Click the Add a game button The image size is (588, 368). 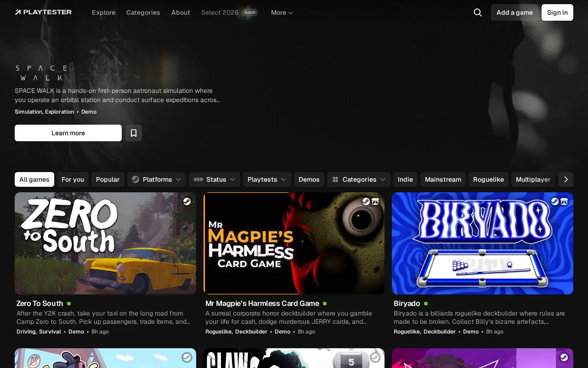coord(514,12)
